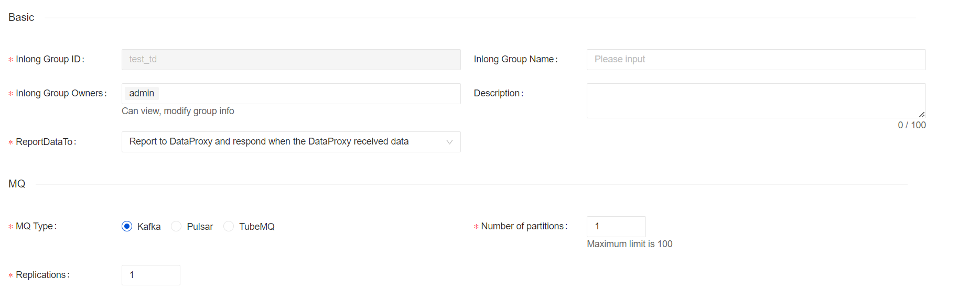The width and height of the screenshot is (980, 300).
Task: Select the Kafka MQ type
Action: click(127, 226)
